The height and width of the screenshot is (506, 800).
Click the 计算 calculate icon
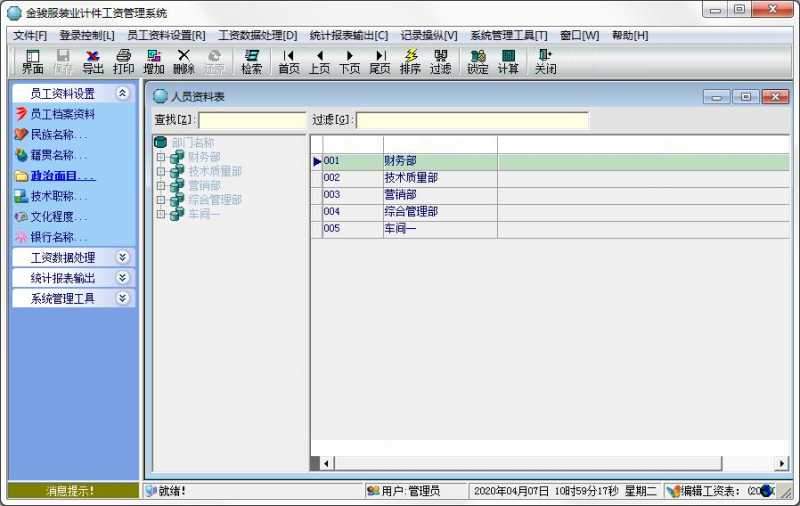(x=508, y=62)
